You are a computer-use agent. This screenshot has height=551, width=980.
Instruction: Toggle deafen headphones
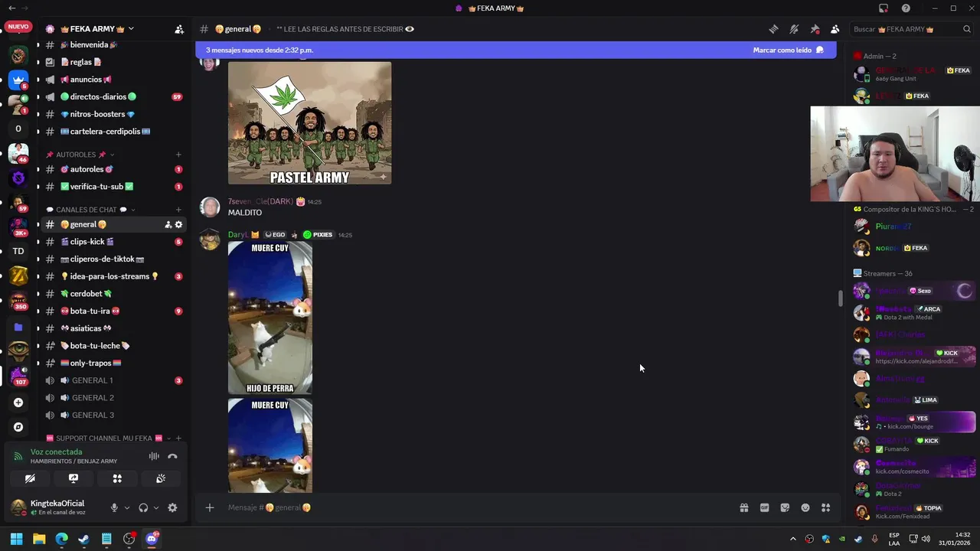pos(143,507)
